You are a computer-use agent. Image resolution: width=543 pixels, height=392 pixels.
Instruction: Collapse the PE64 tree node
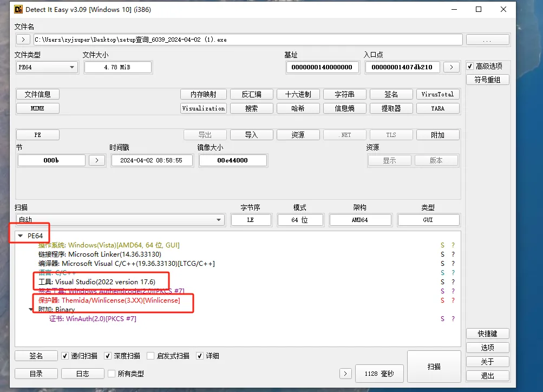20,236
